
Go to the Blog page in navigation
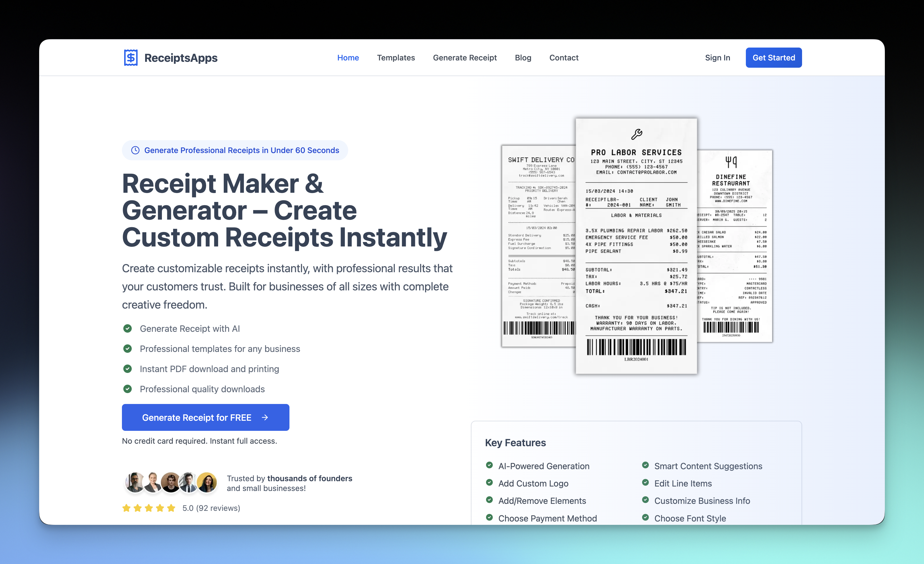(x=523, y=58)
